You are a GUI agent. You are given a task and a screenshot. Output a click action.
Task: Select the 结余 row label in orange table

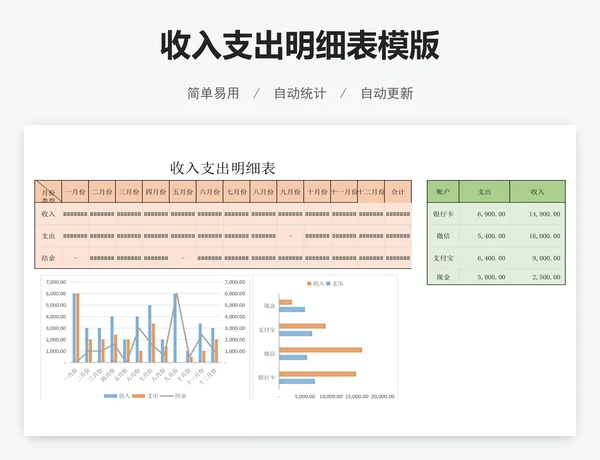click(48, 258)
